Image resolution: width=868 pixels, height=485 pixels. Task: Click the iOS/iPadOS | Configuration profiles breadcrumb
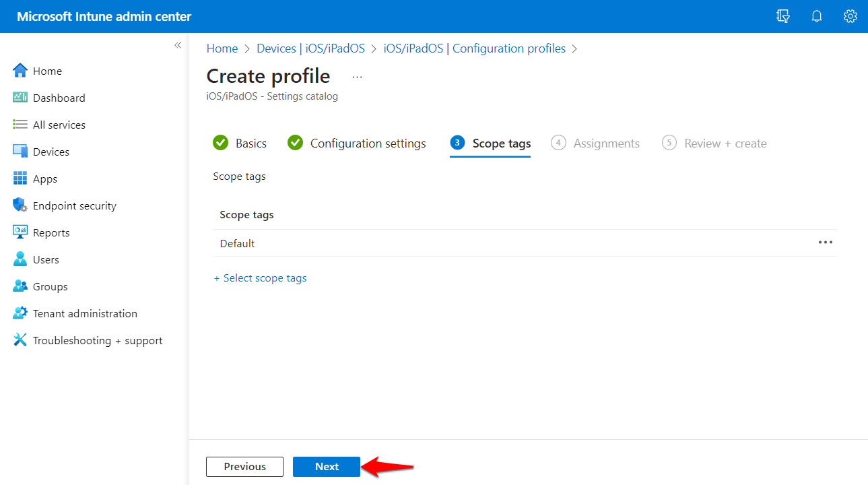[475, 48]
